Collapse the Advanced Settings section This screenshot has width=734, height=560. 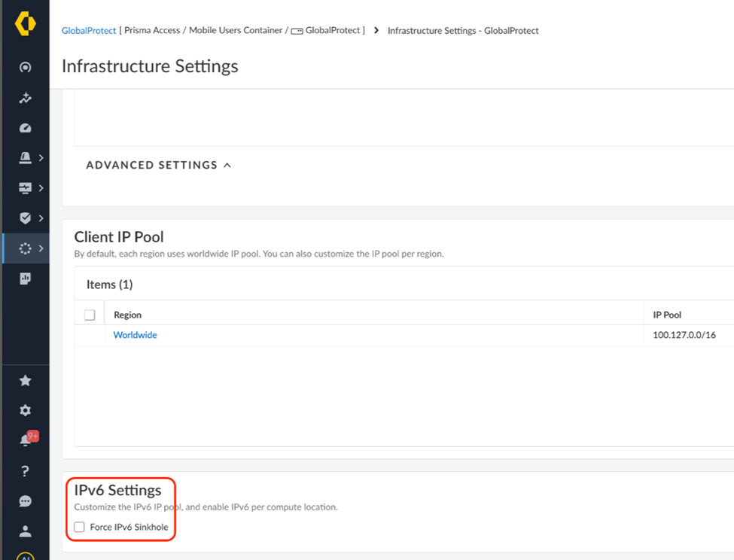click(x=158, y=165)
